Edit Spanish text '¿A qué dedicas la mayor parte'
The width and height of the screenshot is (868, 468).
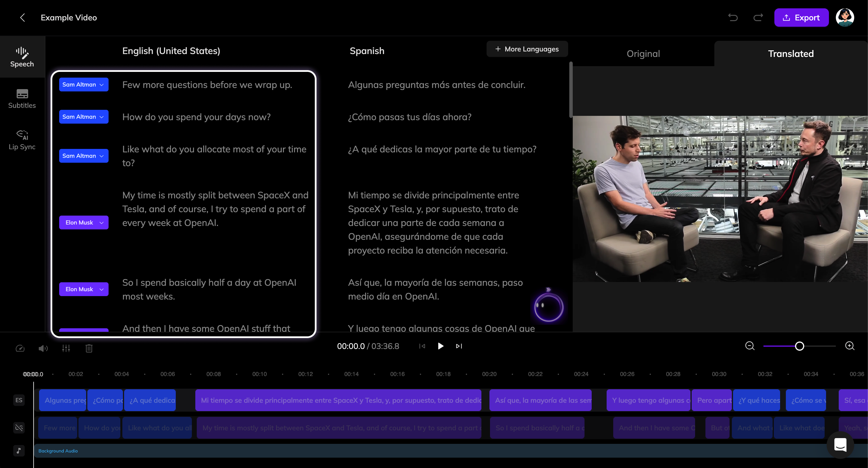tap(442, 149)
